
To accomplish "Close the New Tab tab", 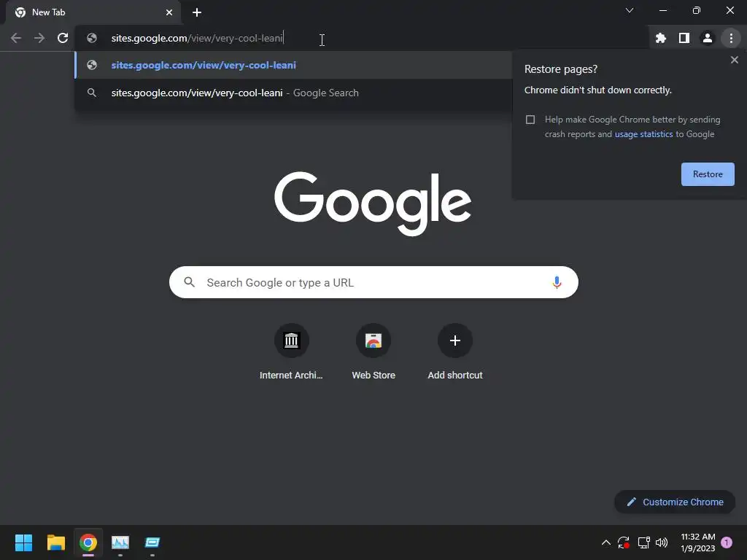I will 169,12.
